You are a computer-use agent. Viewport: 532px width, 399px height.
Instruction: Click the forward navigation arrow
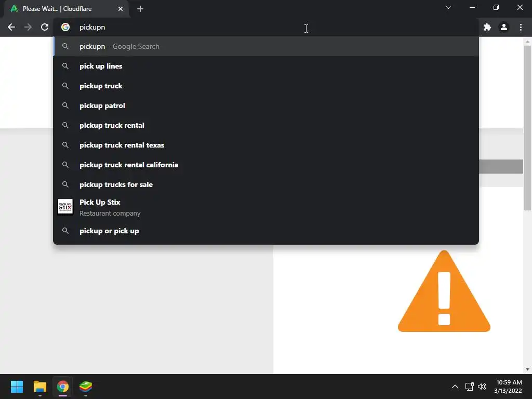click(x=28, y=27)
